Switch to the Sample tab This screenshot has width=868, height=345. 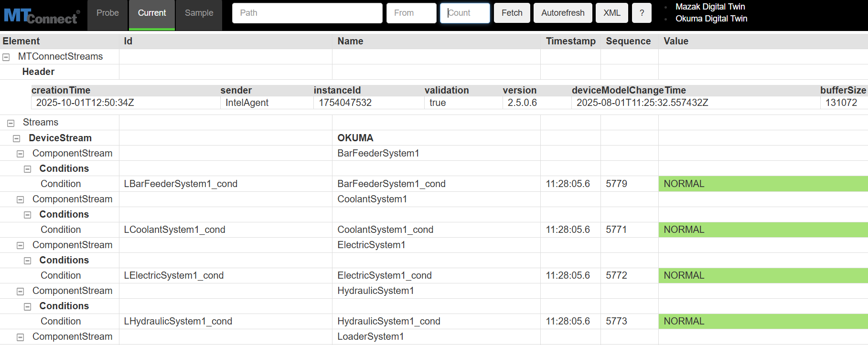pyautogui.click(x=199, y=13)
